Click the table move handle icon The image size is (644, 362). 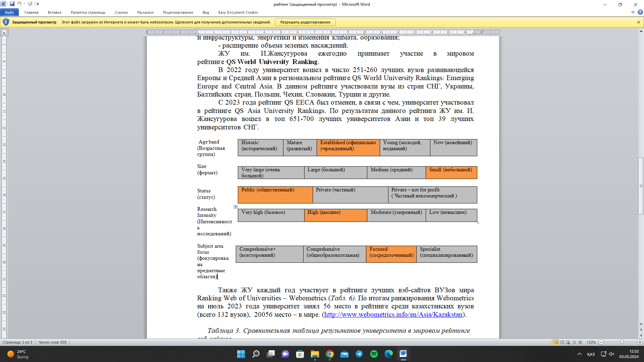(x=235, y=207)
